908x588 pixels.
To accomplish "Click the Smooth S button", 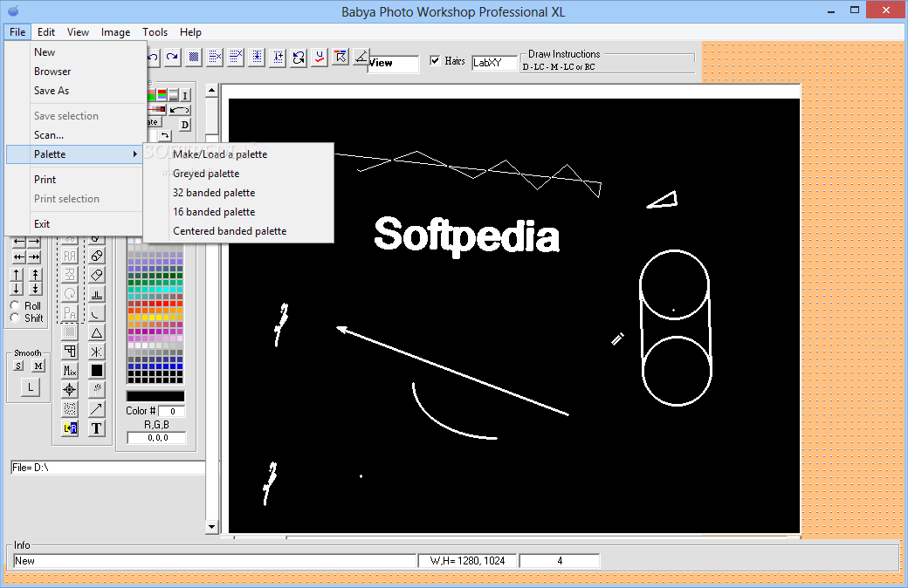I will [x=18, y=366].
